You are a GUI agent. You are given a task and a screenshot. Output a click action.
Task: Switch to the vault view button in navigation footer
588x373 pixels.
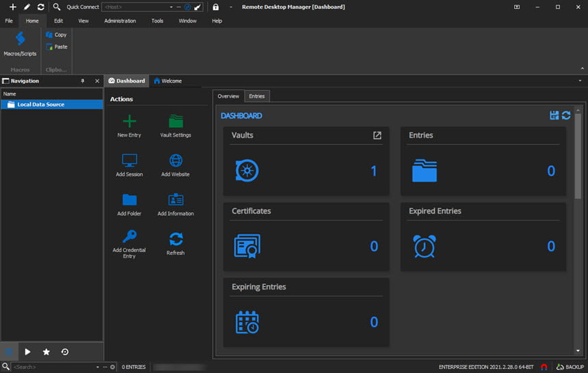pyautogui.click(x=9, y=352)
